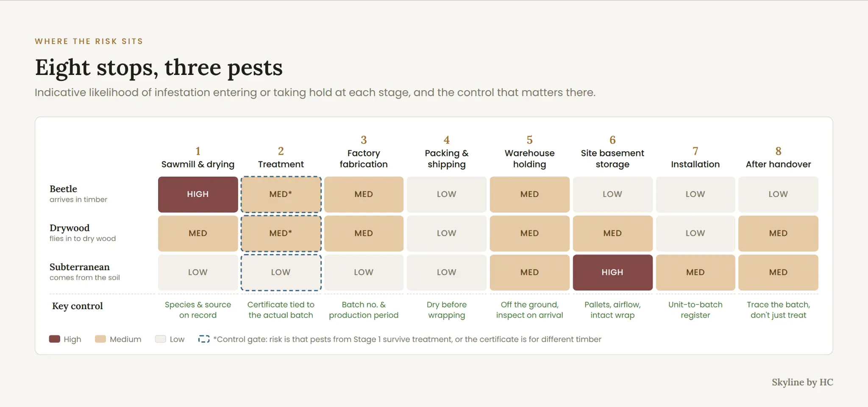Click the Subterranean LOW Treatment cell
This screenshot has height=407, width=868.
[281, 272]
